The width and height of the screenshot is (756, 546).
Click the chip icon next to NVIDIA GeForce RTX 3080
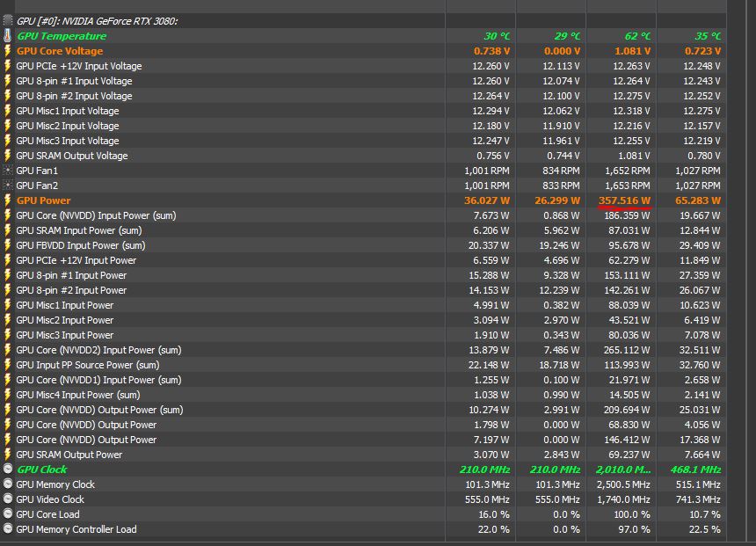(x=8, y=21)
